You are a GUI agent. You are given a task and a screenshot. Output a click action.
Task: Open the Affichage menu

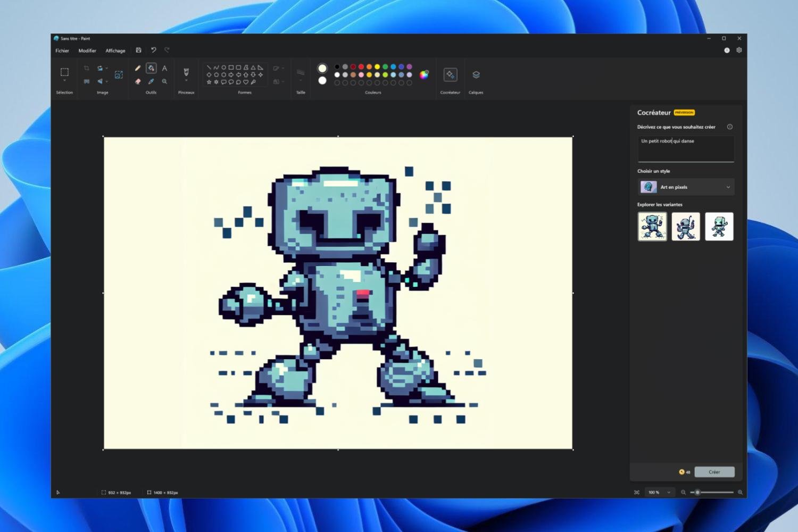click(115, 51)
